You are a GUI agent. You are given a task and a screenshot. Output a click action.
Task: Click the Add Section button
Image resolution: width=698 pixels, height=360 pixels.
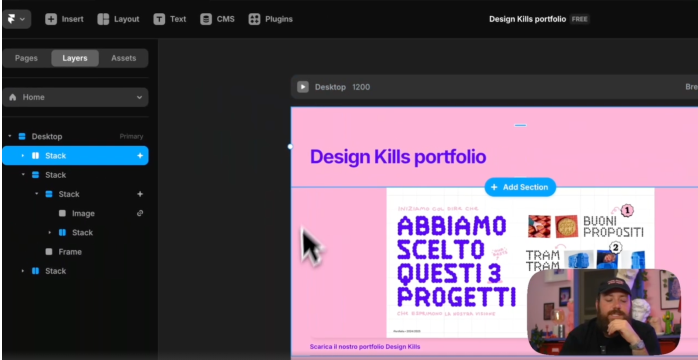coord(520,187)
